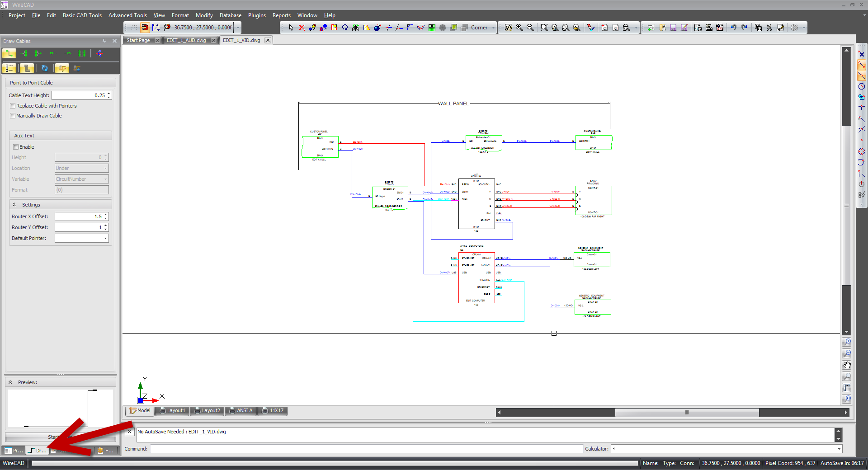Click the horizontal scrollbar thumb
This screenshot has height=470, width=868.
687,412
